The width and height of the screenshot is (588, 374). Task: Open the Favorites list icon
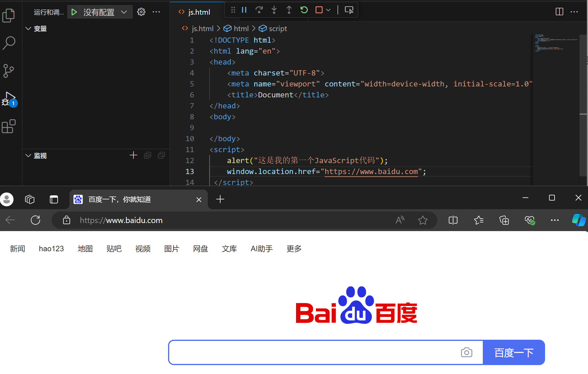(479, 220)
